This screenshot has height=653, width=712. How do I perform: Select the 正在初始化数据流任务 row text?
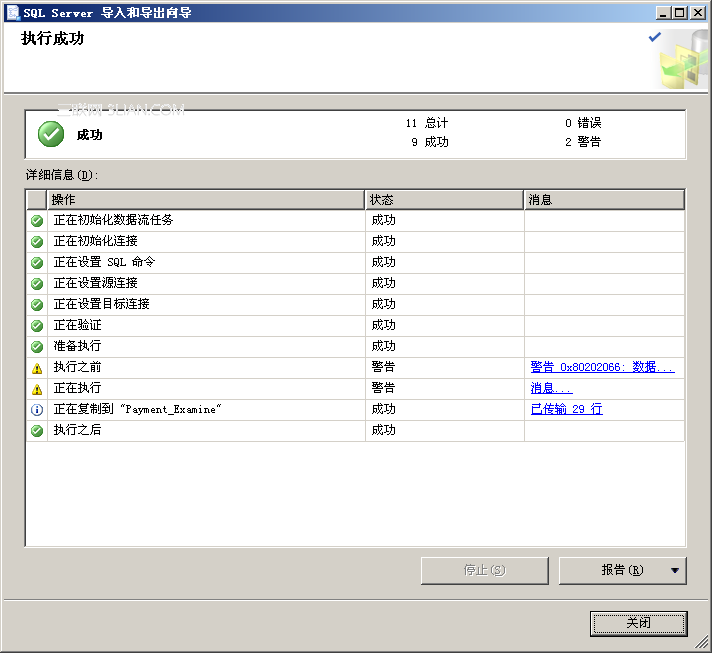(x=114, y=220)
